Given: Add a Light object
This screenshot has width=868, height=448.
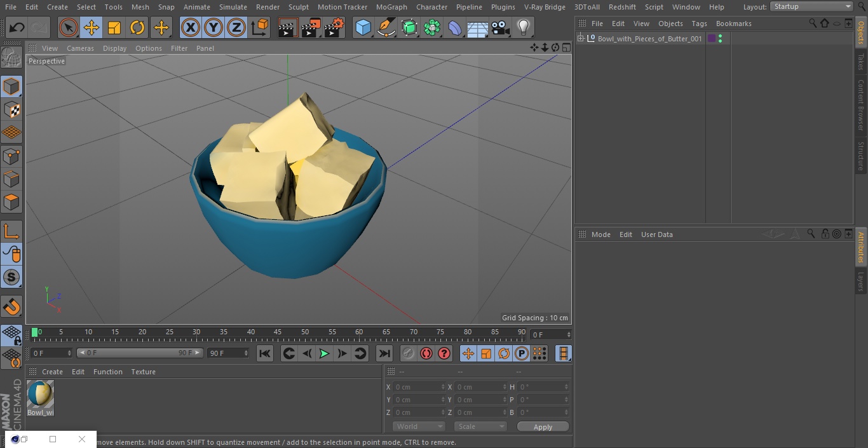Looking at the screenshot, I should (523, 28).
